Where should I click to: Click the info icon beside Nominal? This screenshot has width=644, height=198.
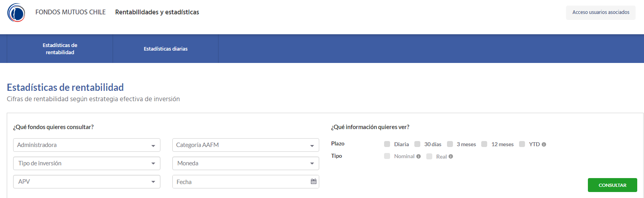point(418,157)
